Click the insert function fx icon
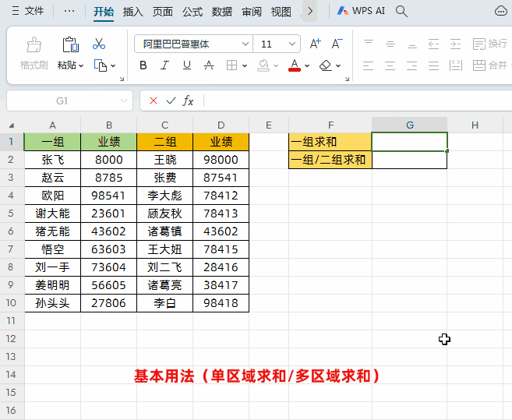Screen dimensions: 512x420 (188, 101)
